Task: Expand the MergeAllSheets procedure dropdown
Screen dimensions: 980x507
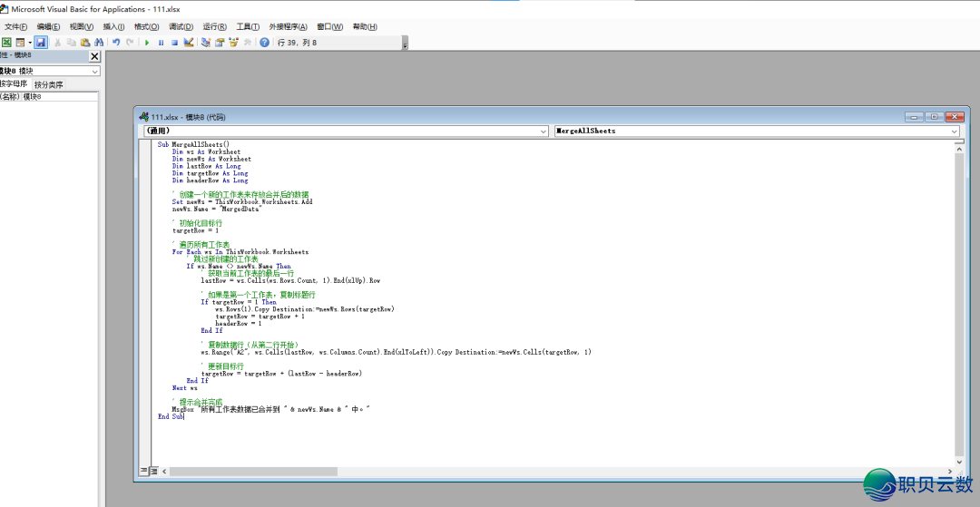Action: click(x=955, y=132)
